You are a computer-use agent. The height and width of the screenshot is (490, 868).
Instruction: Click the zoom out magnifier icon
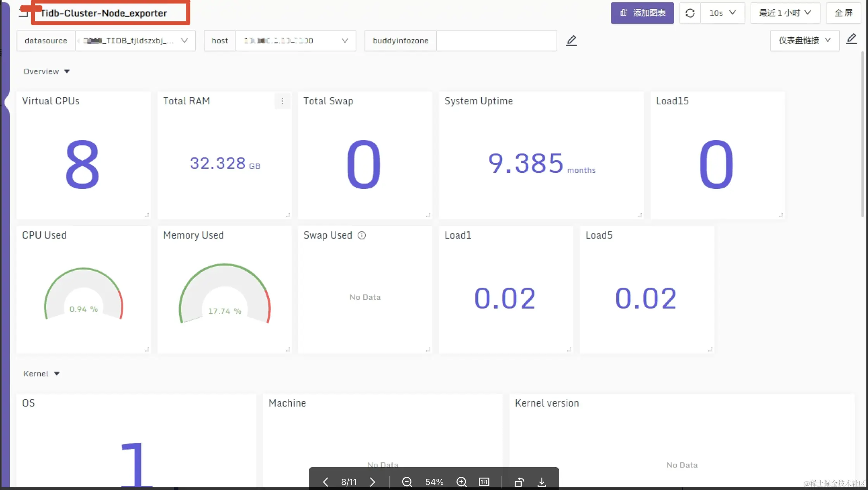tap(407, 482)
